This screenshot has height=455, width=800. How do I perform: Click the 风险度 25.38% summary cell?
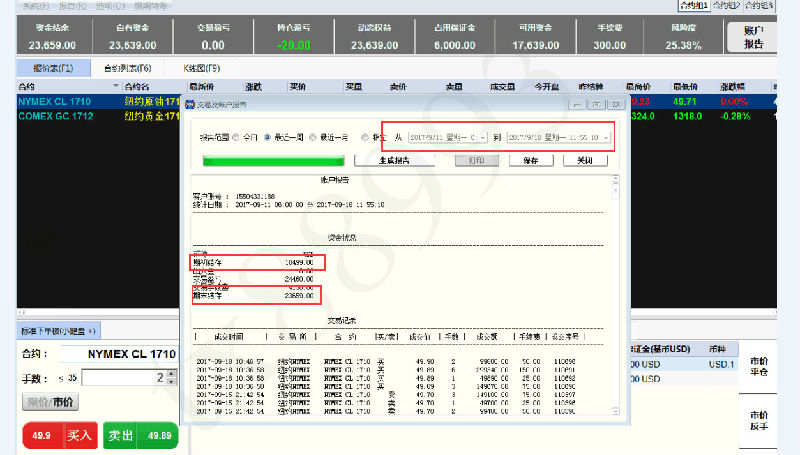point(683,36)
